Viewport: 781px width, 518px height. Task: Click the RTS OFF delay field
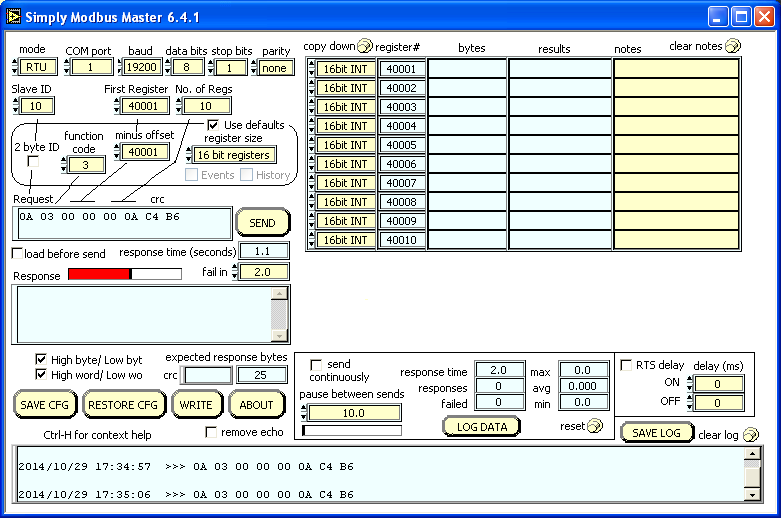point(718,403)
